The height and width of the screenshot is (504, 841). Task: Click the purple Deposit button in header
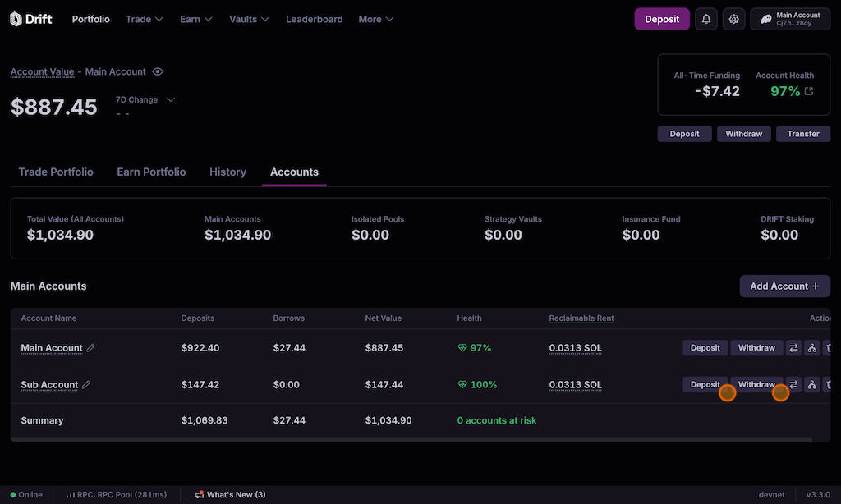tap(661, 19)
